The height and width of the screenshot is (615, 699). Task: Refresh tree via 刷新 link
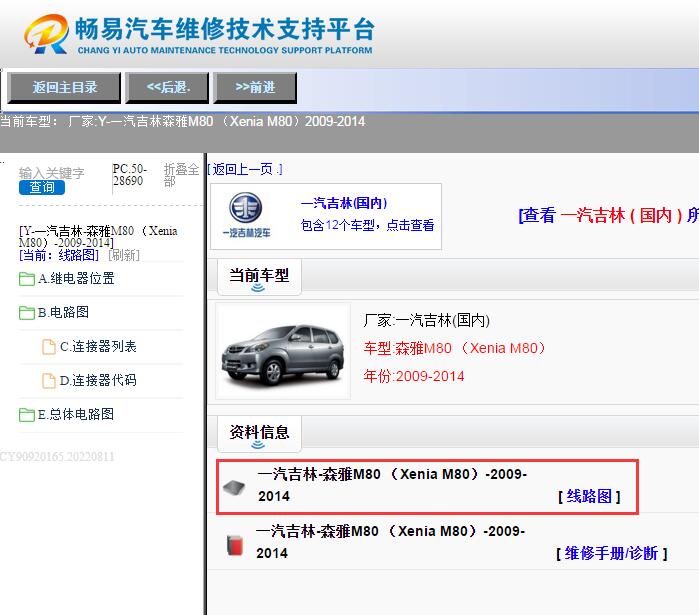123,255
